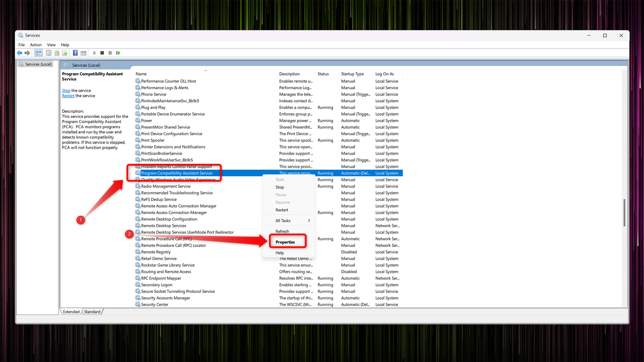
Task: Click the Pause Service toolbar icon
Action: pos(110,53)
